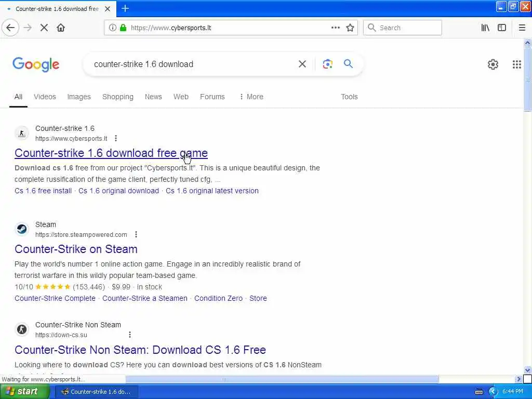Switch to the Shopping tab
532x399 pixels.
(x=118, y=97)
